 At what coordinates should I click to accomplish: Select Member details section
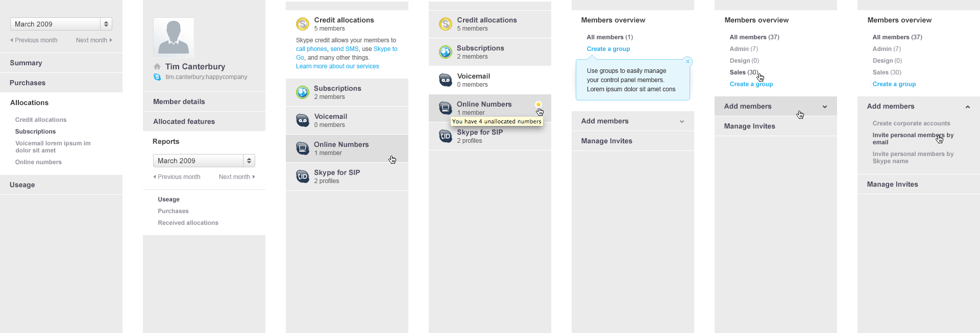pos(179,101)
